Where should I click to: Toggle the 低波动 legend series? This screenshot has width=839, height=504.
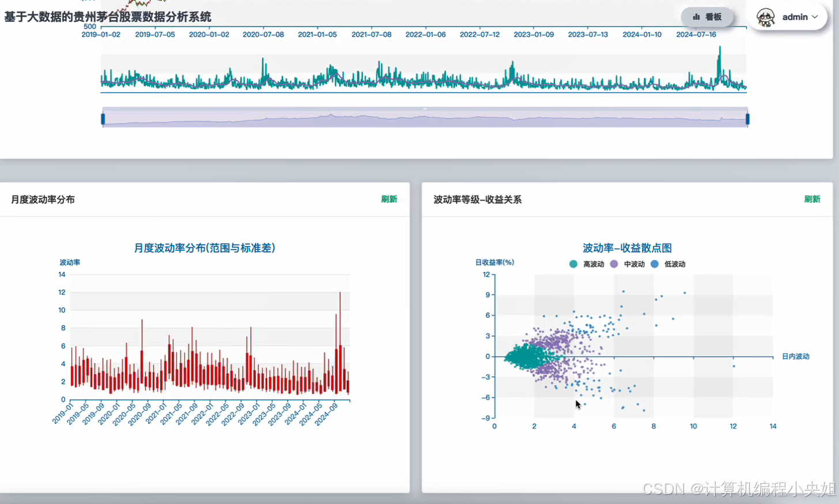(x=668, y=264)
